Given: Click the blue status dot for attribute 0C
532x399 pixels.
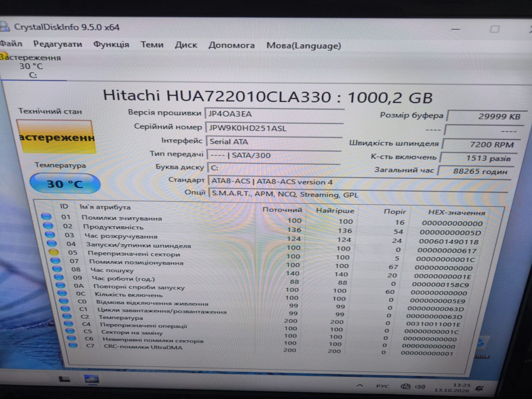Looking at the screenshot, I should [x=62, y=293].
